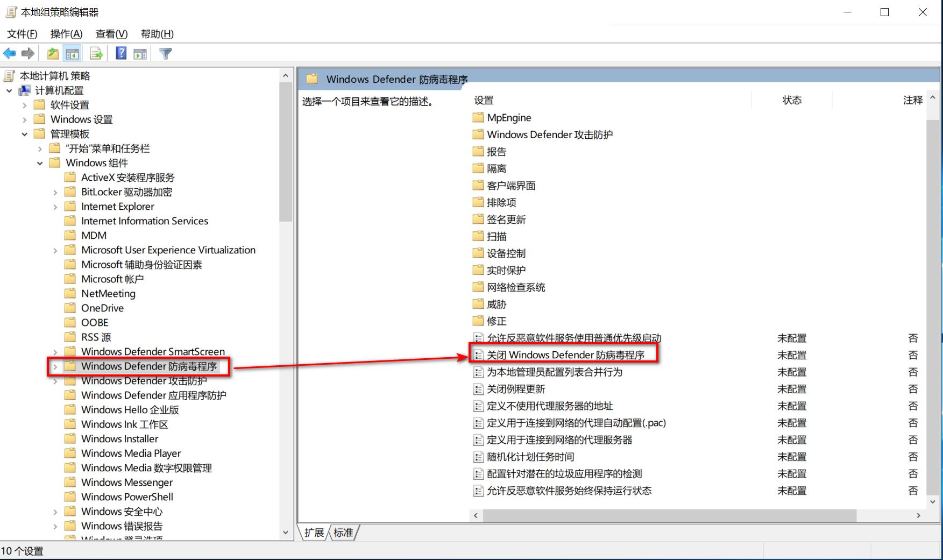Expand the "开始"菜单和任务栏 node
The height and width of the screenshot is (560, 943).
click(x=40, y=148)
